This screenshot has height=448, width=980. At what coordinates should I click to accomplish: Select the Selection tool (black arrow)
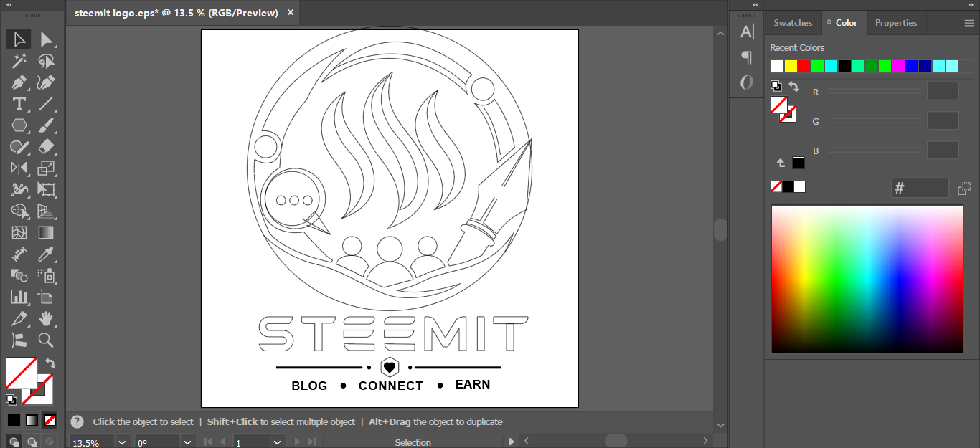click(19, 39)
